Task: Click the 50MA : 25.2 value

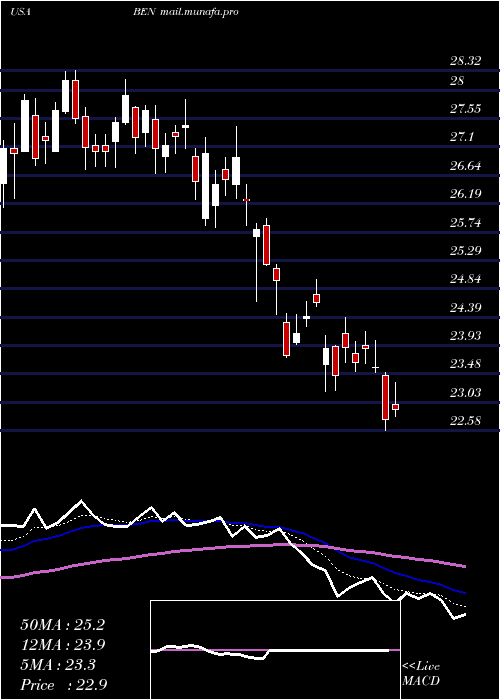Action: [x=62, y=625]
